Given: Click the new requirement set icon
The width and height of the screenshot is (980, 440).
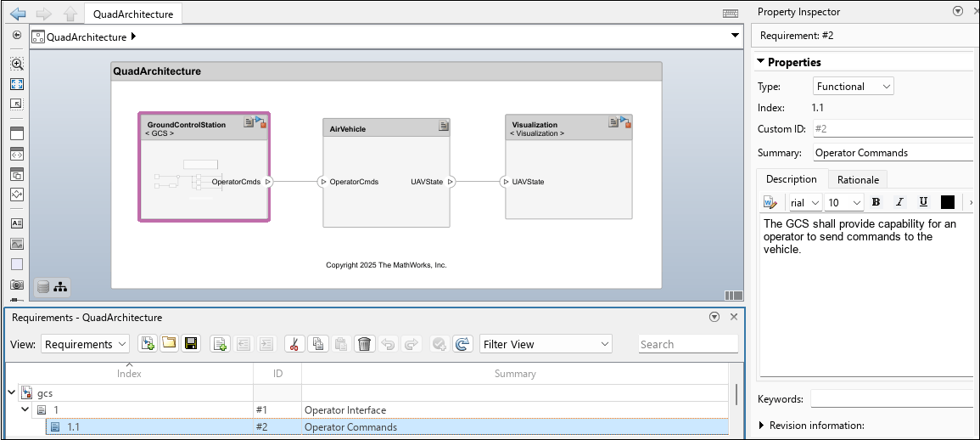Looking at the screenshot, I should click(148, 344).
